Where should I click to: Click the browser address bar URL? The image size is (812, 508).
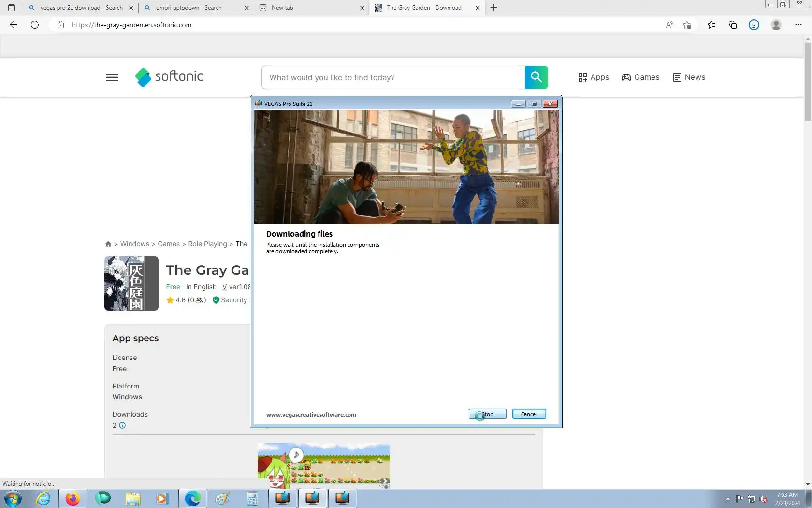pyautogui.click(x=131, y=25)
